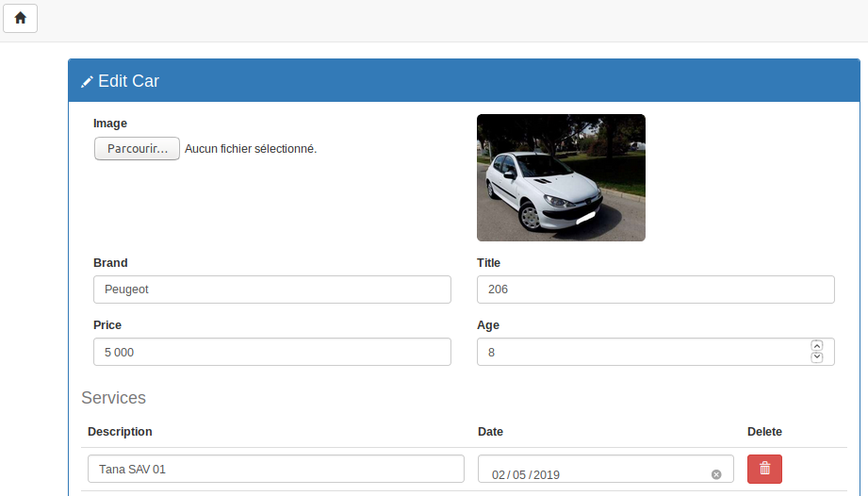This screenshot has height=496, width=868.
Task: Focus the Price field showing 5 000
Action: pos(271,352)
